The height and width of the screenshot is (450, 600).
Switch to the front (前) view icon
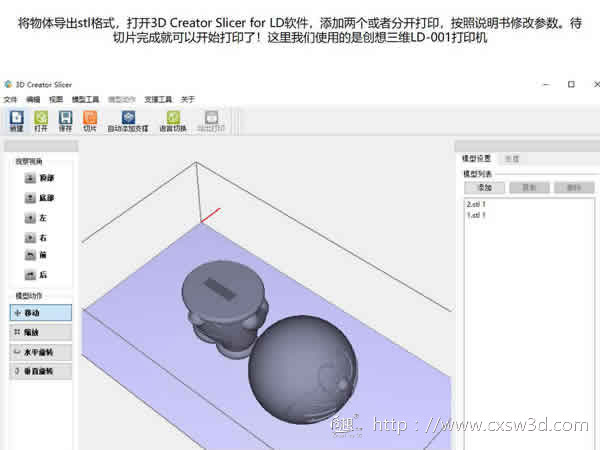pyautogui.click(x=30, y=255)
